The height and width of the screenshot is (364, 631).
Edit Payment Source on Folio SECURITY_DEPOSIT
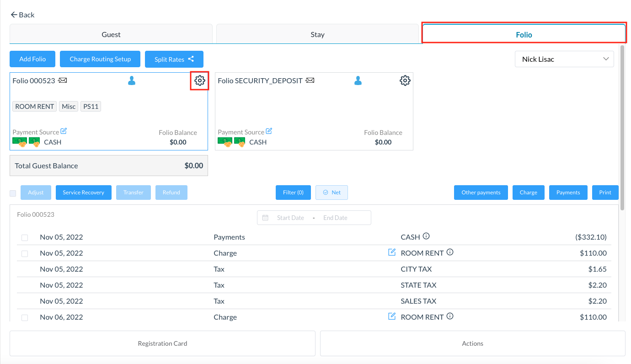tap(269, 131)
